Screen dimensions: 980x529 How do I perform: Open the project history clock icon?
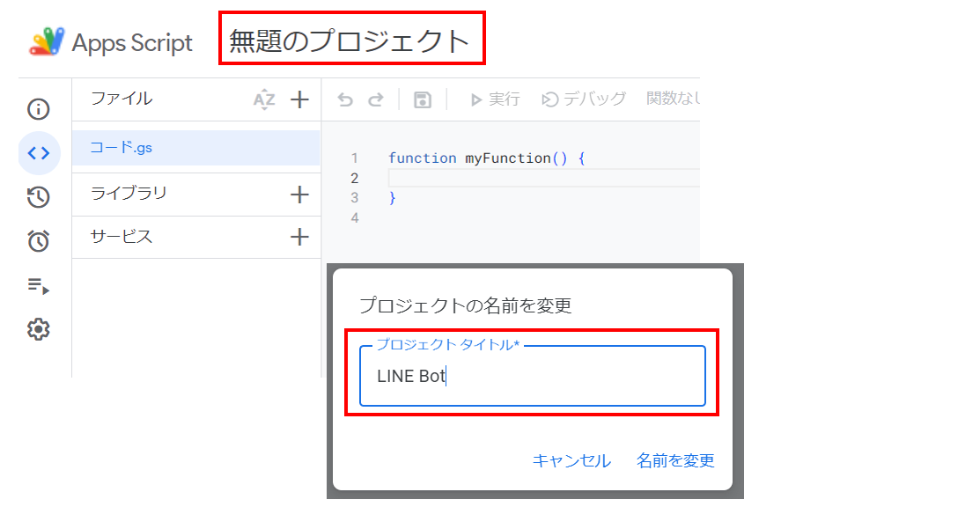tap(39, 197)
